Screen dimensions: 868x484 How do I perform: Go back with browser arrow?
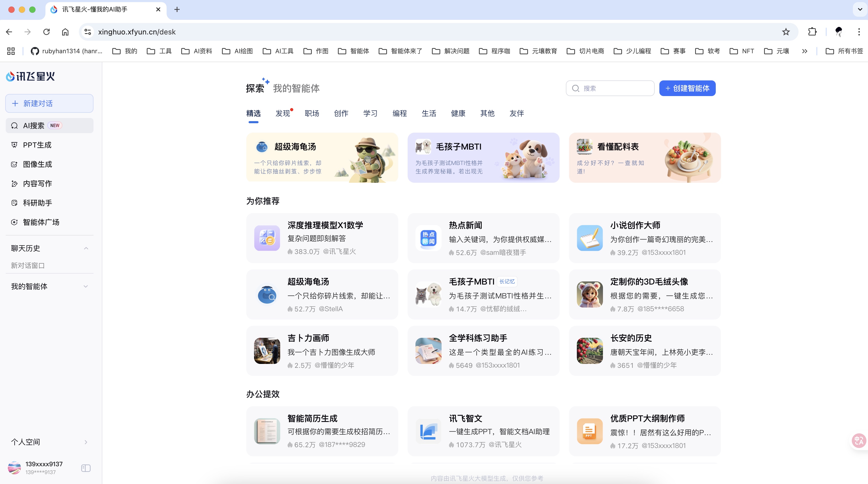click(x=9, y=32)
